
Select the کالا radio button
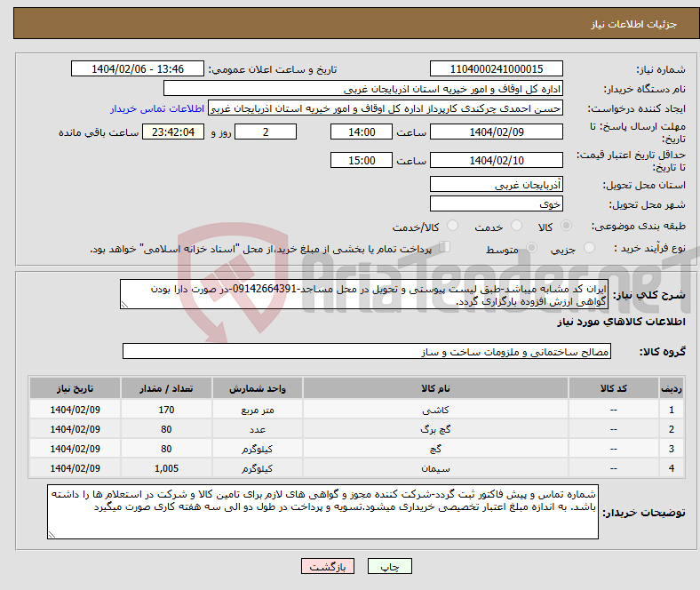(x=566, y=226)
